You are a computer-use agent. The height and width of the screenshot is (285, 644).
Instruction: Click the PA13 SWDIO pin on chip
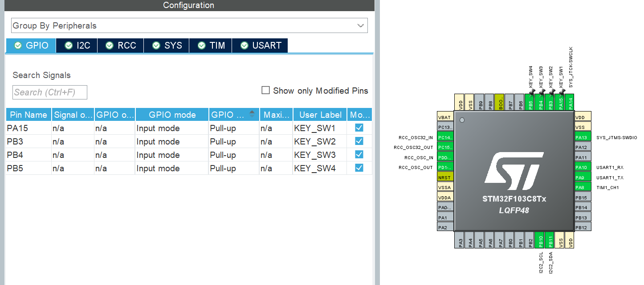583,137
